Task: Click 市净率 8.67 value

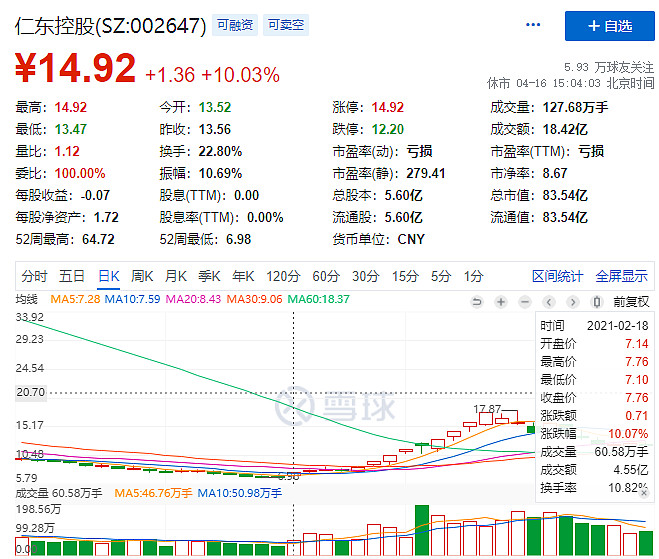Action: click(x=555, y=173)
